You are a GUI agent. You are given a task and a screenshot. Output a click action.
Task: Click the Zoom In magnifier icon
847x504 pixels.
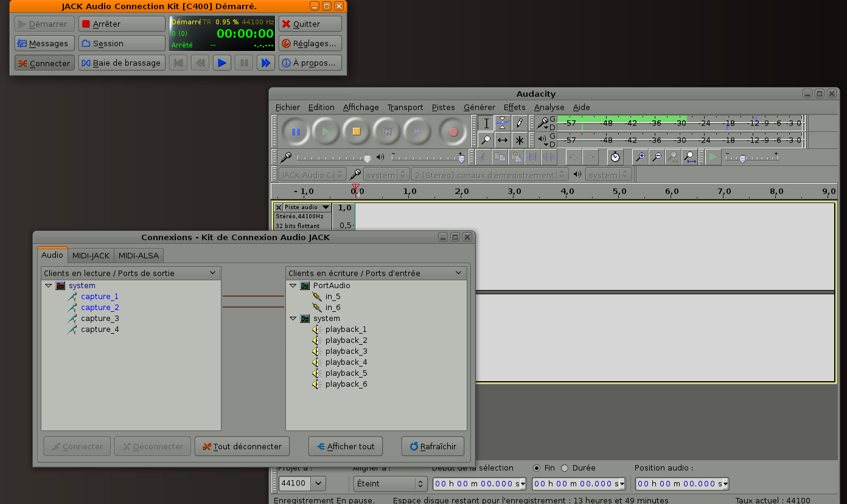640,157
